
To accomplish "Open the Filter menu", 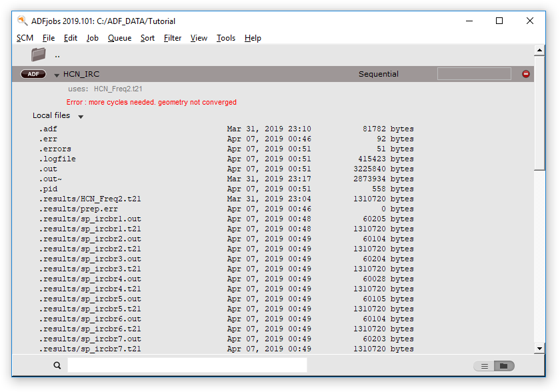I will point(173,38).
